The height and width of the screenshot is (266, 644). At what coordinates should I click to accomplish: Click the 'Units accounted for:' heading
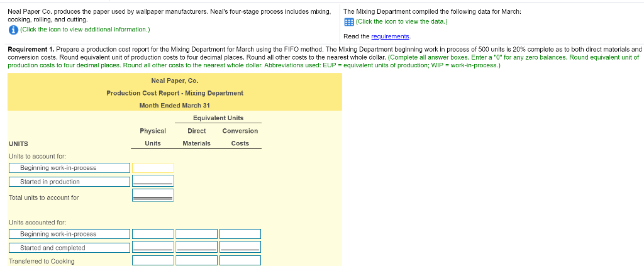point(37,222)
